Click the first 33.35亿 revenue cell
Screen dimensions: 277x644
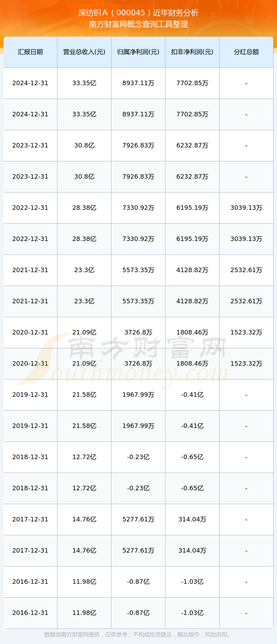(84, 83)
